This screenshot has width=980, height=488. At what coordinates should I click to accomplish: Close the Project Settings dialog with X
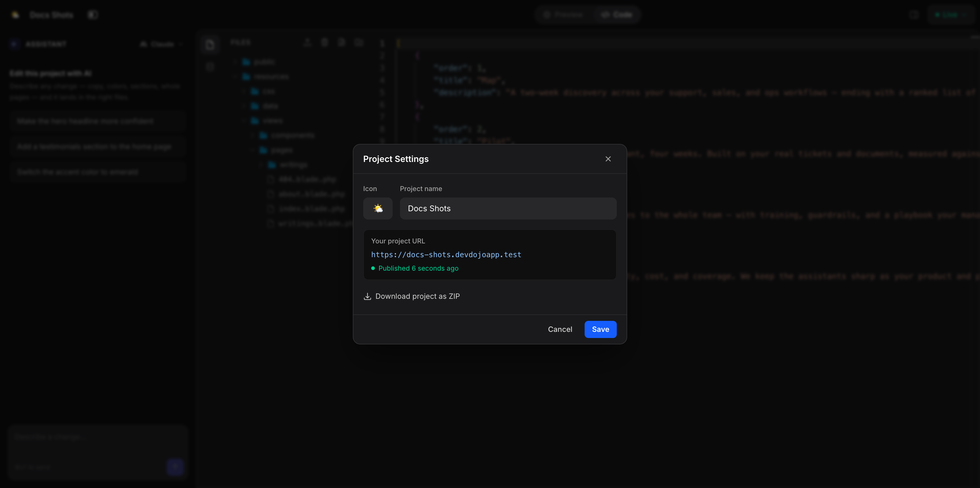pyautogui.click(x=608, y=159)
